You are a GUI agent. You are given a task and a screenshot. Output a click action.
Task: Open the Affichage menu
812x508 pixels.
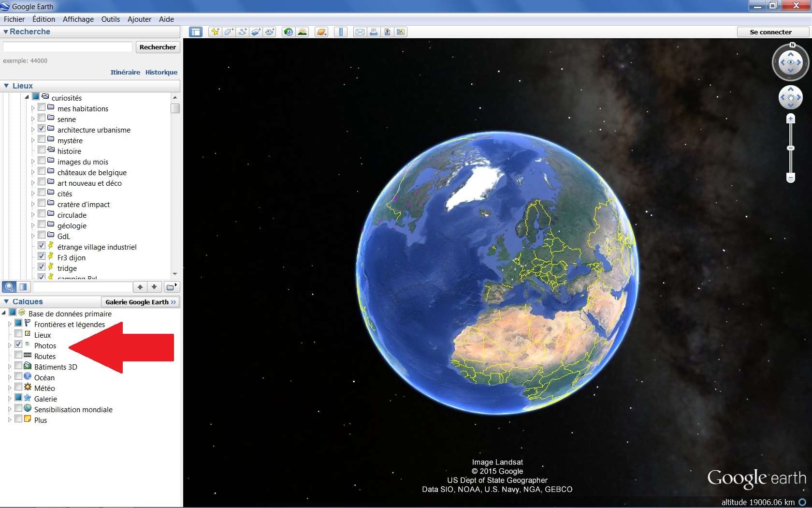click(78, 19)
